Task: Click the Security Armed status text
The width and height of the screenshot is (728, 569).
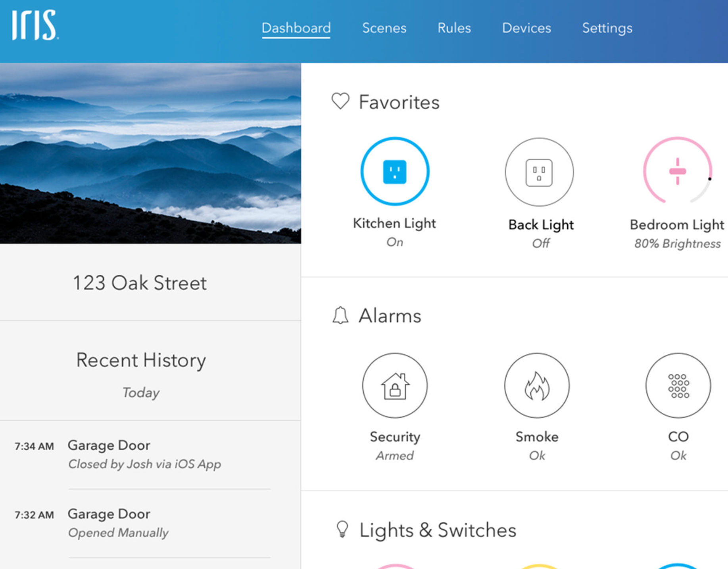Action: click(395, 456)
